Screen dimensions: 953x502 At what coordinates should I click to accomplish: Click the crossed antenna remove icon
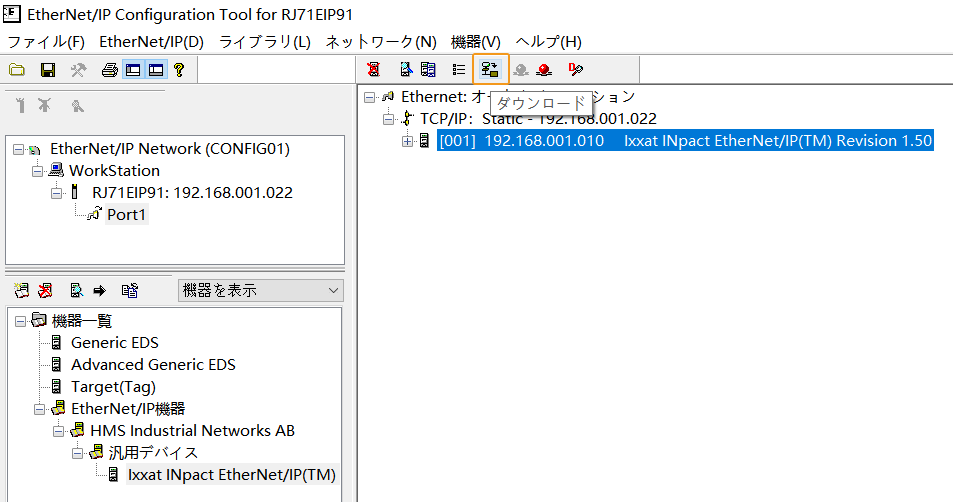(44, 105)
